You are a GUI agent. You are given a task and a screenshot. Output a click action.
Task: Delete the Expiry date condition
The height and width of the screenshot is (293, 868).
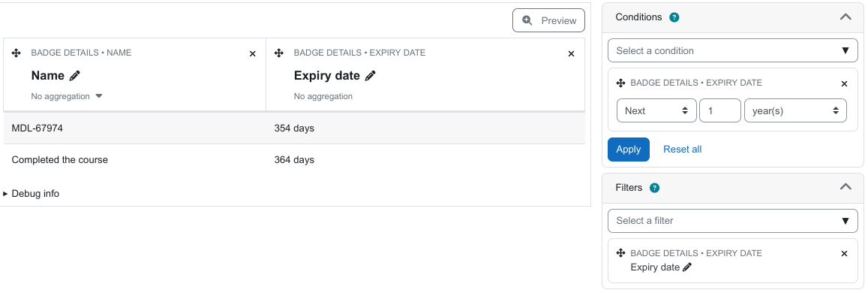[844, 83]
